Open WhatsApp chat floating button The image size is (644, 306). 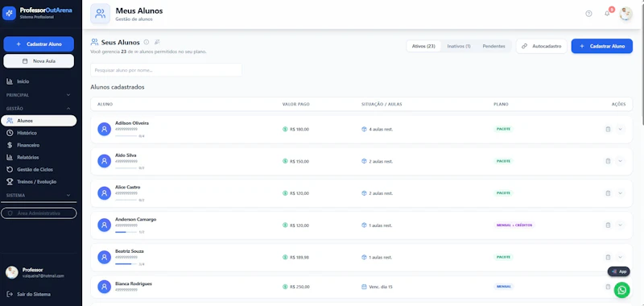tap(621, 290)
